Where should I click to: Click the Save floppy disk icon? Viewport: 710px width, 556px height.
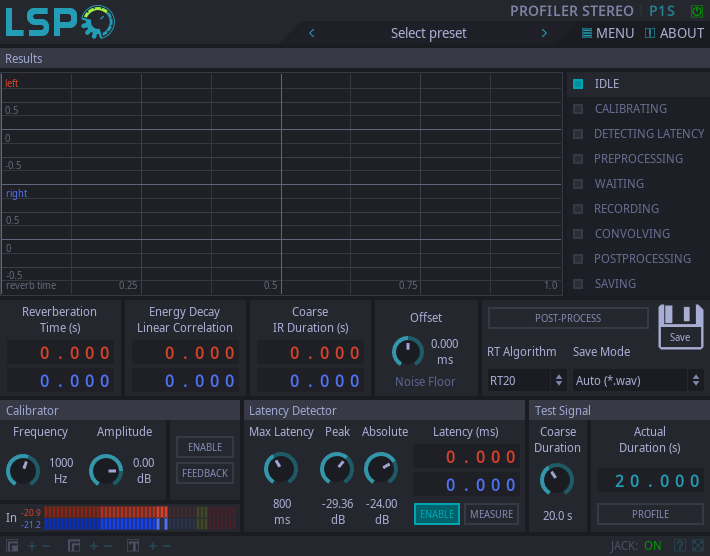[680, 325]
